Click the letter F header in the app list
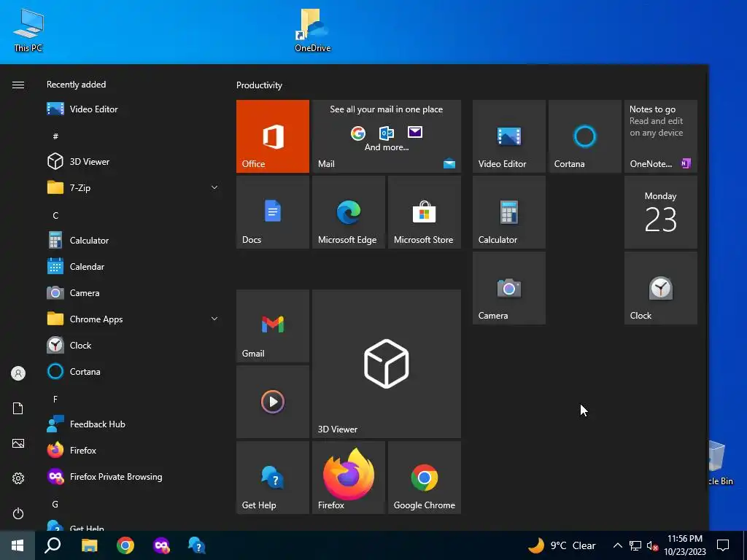 (x=55, y=399)
